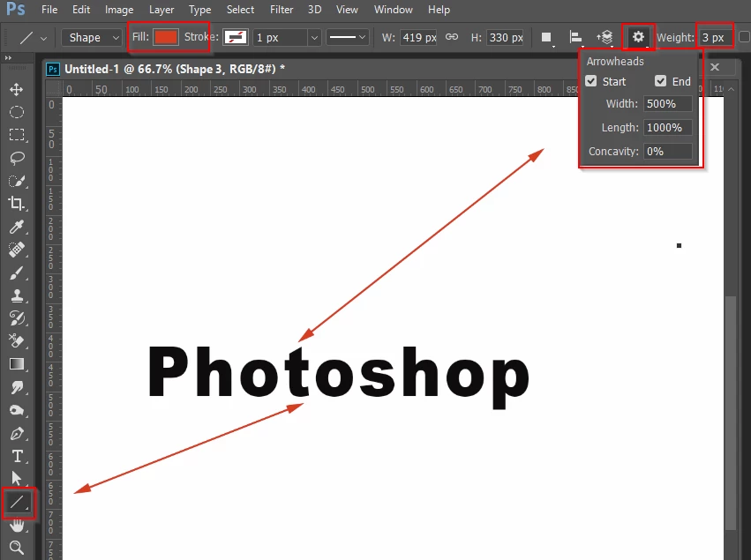Screen dimensions: 751x560
Task: Select the Smudge tool
Action: (17, 387)
